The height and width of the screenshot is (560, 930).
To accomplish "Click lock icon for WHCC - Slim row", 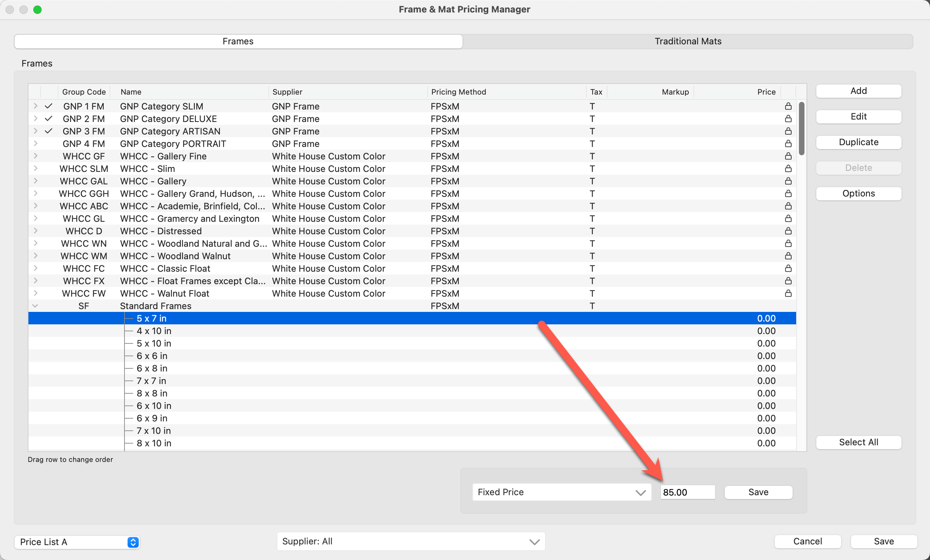I will click(788, 168).
